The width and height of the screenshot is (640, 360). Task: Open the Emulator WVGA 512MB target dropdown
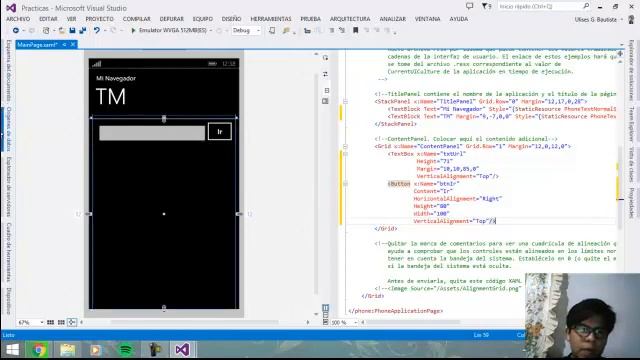(211, 31)
